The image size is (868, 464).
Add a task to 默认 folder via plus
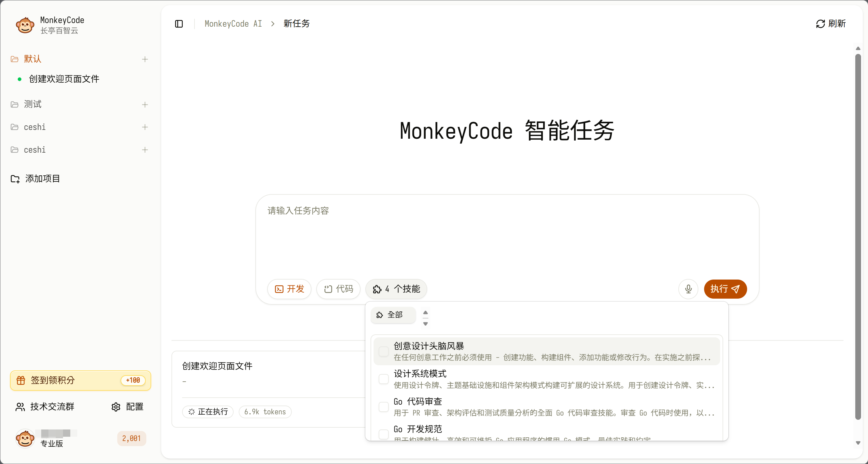(x=145, y=59)
